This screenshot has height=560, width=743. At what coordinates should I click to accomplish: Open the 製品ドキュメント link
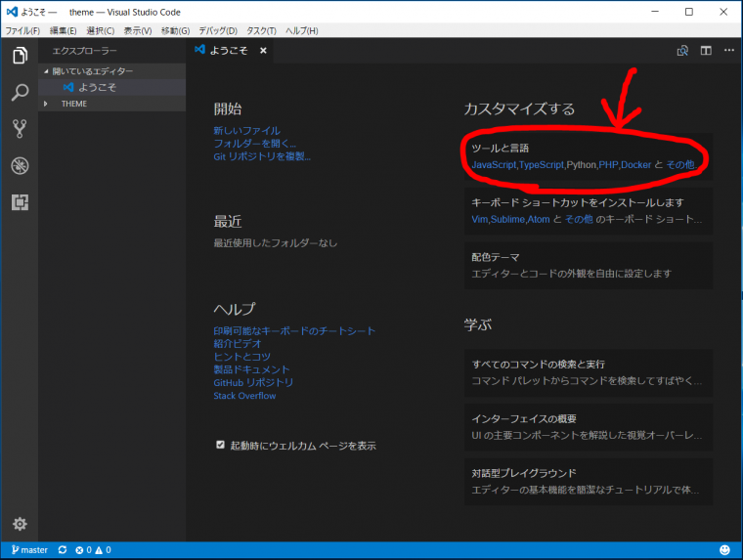pyautogui.click(x=251, y=369)
